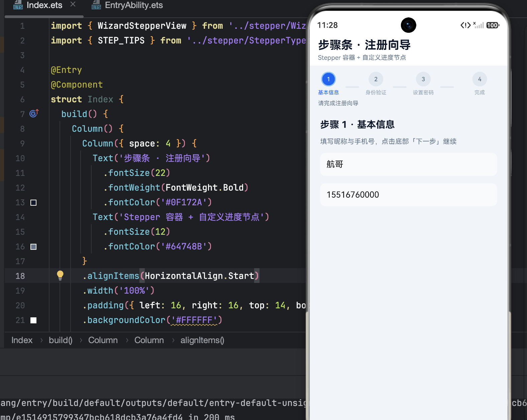Click the lightbulb quick-fix icon on line 18
The height and width of the screenshot is (420, 527).
(60, 275)
